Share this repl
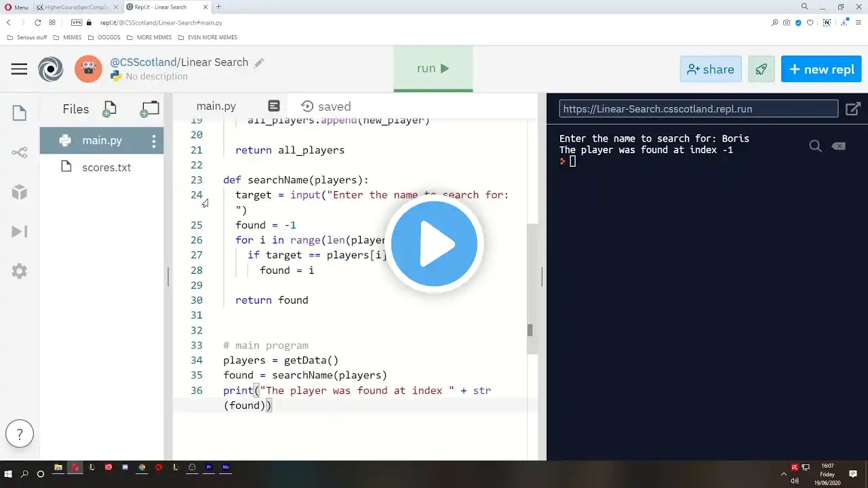This screenshot has width=868, height=488. point(711,69)
